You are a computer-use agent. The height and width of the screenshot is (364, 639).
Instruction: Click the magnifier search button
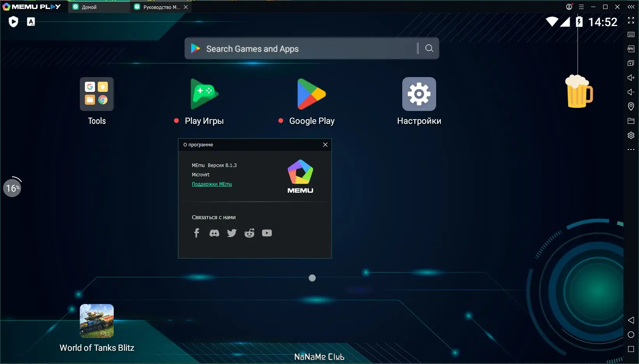click(429, 48)
